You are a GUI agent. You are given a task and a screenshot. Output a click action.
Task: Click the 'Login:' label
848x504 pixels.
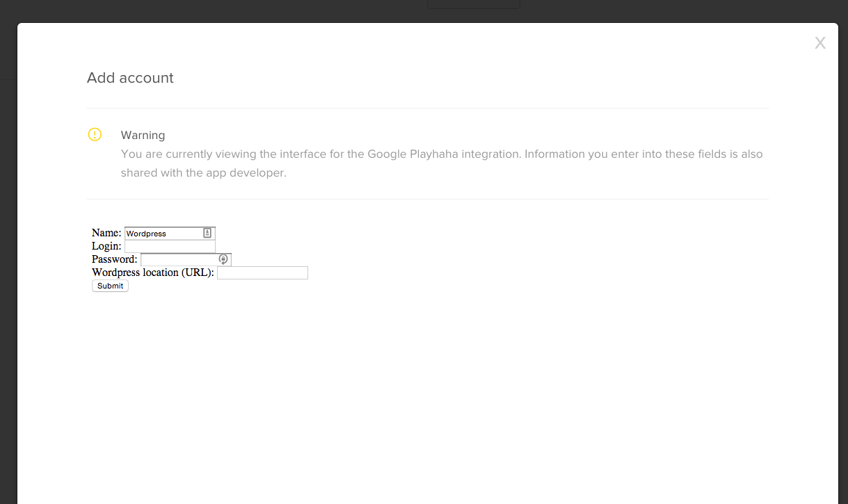[x=106, y=246]
